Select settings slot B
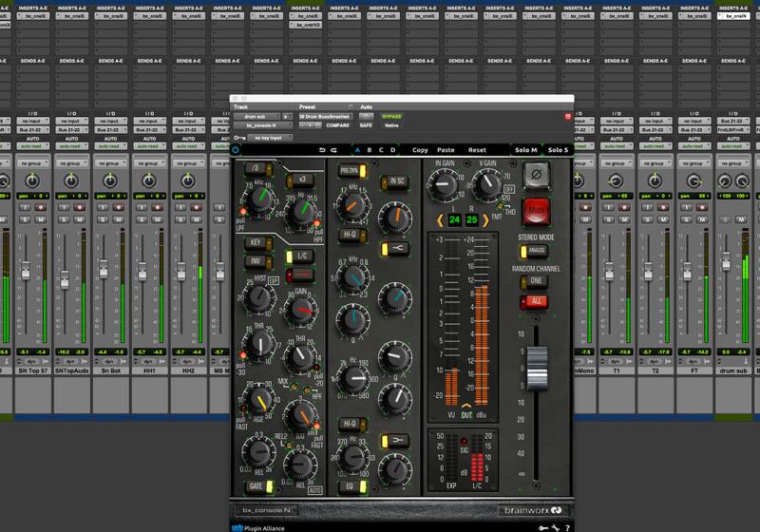Viewport: 760px width, 532px height. pyautogui.click(x=370, y=150)
